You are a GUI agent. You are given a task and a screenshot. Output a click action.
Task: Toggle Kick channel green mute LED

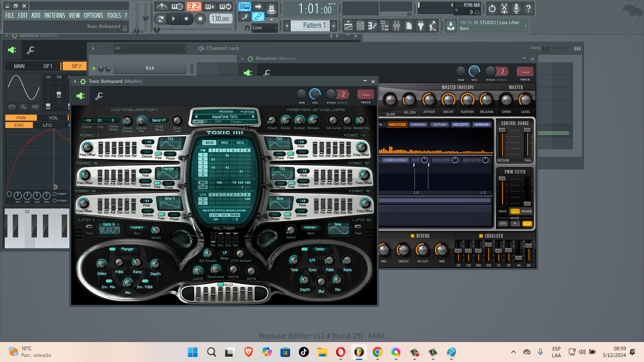(94, 68)
